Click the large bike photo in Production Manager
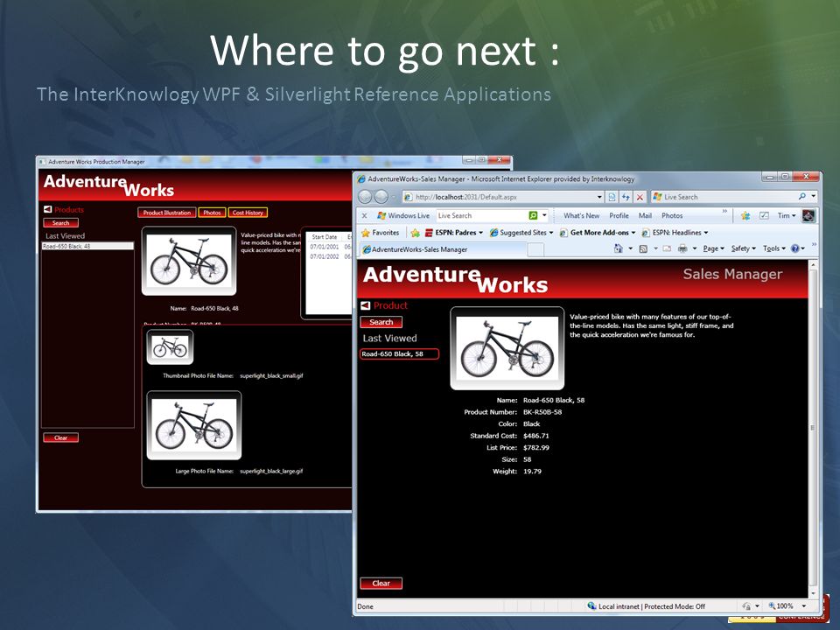The height and width of the screenshot is (630, 840). 194,425
